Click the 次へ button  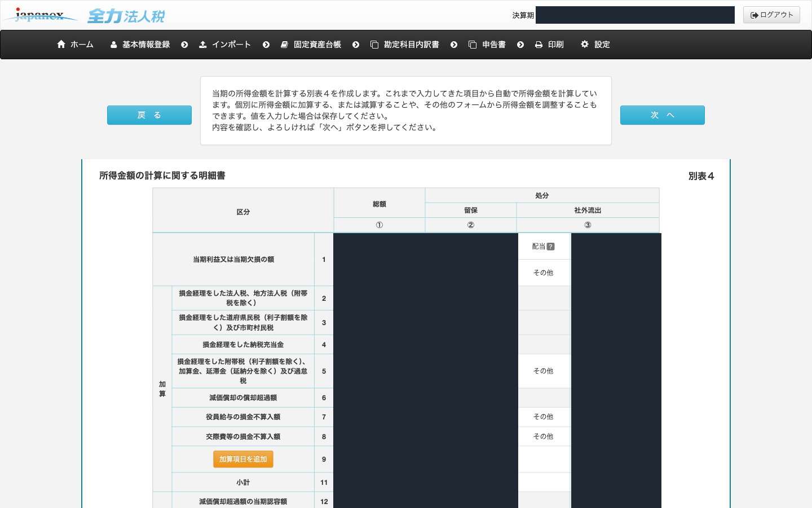coord(663,115)
